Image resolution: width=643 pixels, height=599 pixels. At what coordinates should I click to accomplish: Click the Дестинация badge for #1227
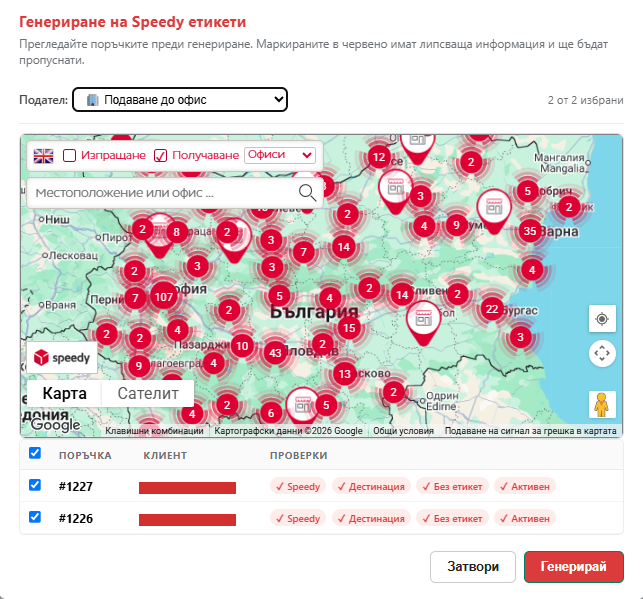click(x=371, y=486)
